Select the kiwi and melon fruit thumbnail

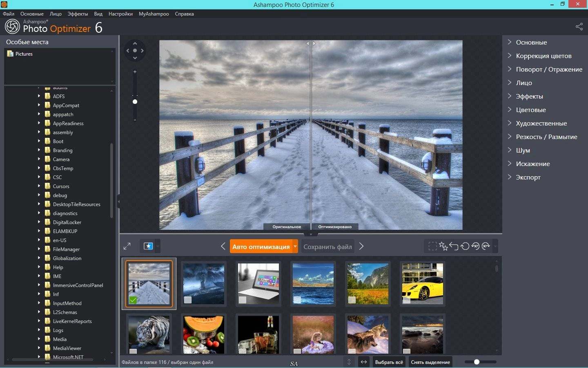[204, 334]
